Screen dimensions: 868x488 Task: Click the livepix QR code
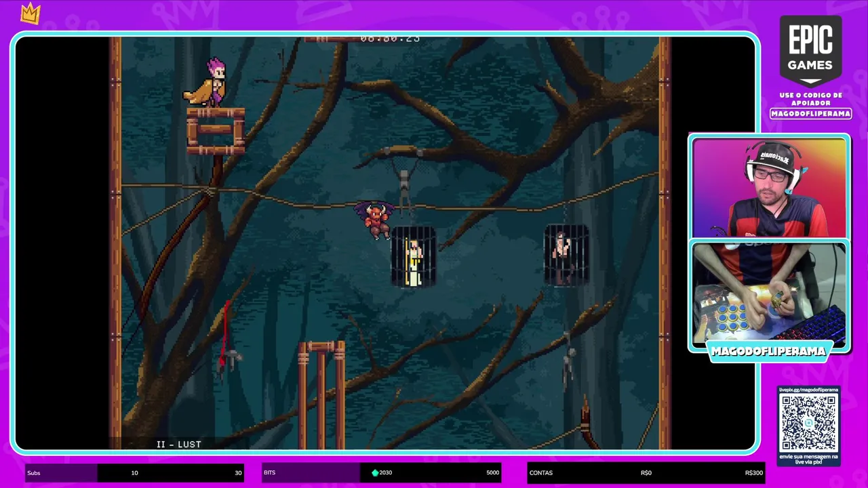[x=808, y=422]
